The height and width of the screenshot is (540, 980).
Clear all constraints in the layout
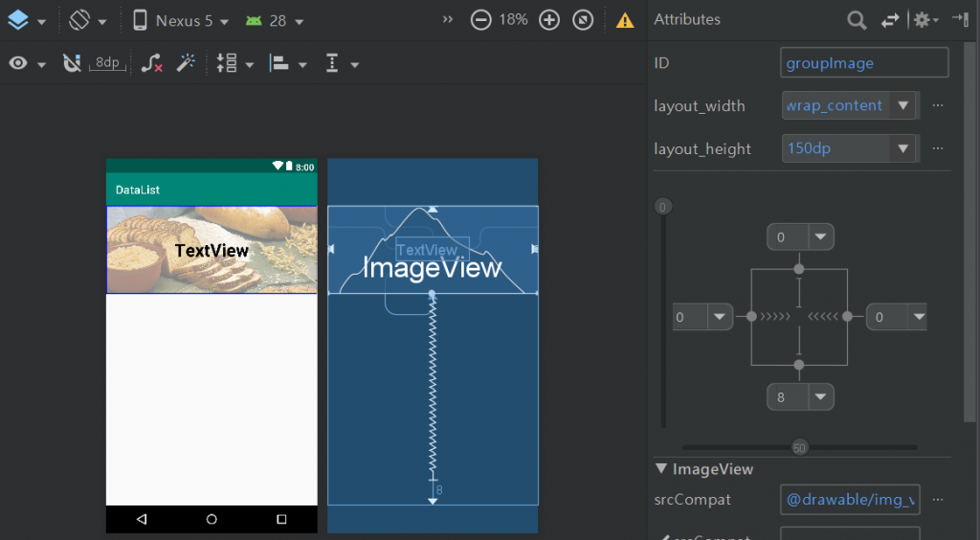[x=152, y=63]
